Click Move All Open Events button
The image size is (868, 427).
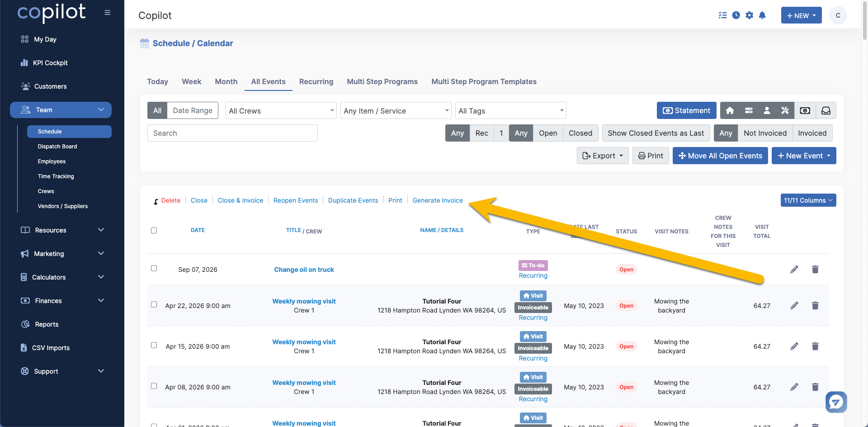(x=720, y=156)
